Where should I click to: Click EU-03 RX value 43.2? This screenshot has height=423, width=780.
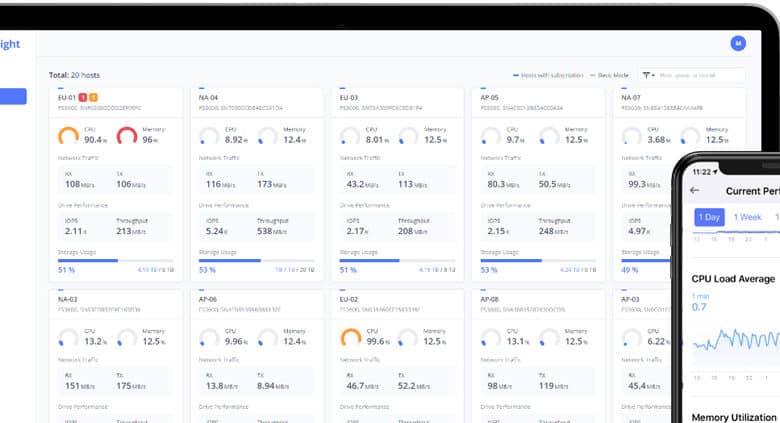(362, 184)
